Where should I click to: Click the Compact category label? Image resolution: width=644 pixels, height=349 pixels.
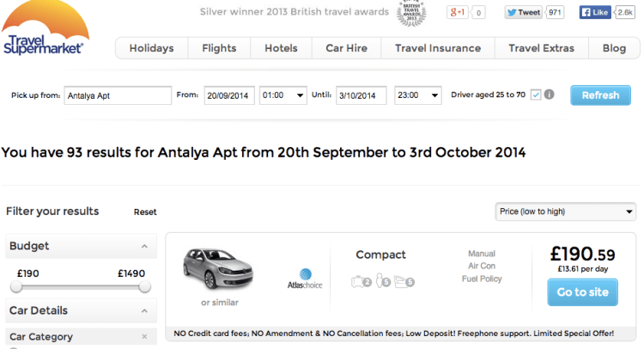pyautogui.click(x=380, y=254)
